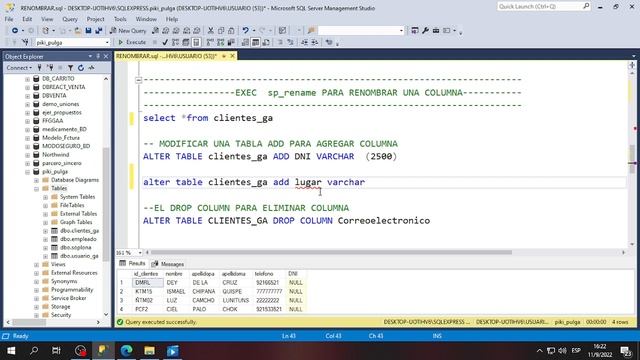Image resolution: width=640 pixels, height=360 pixels.
Task: Click the DMRL cell in results grid
Action: 148,282
